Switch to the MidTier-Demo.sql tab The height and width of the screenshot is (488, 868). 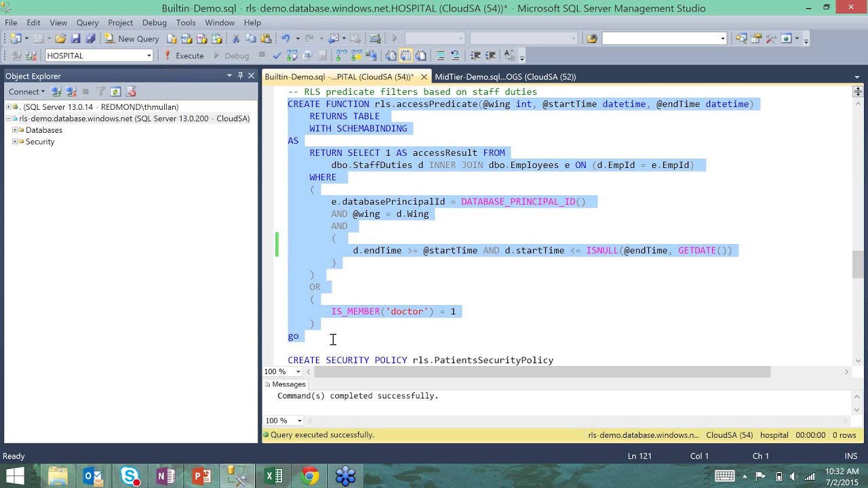coord(505,77)
